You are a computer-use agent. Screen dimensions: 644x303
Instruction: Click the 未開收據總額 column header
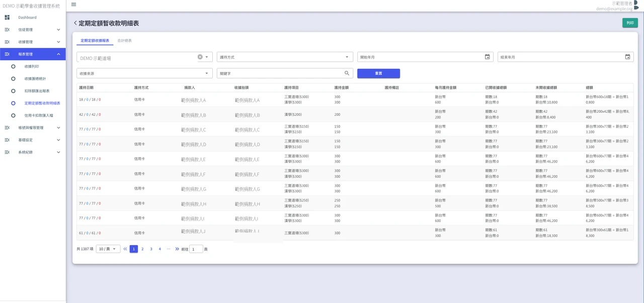pos(546,88)
